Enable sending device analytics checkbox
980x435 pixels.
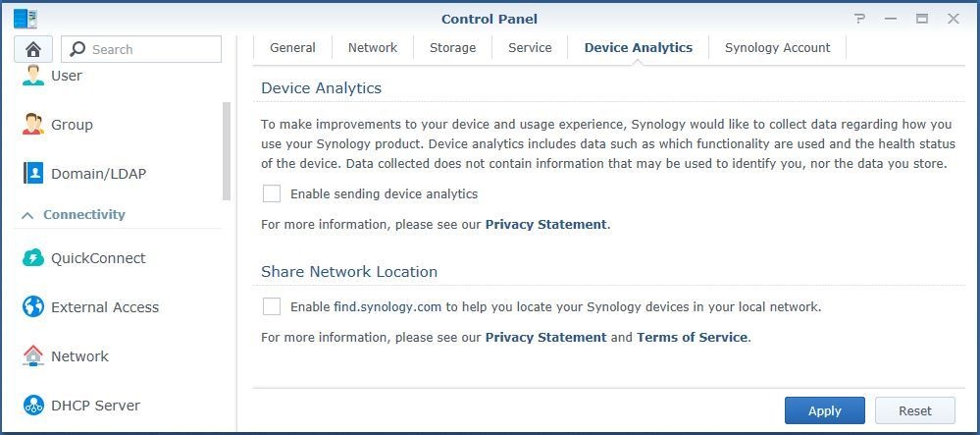coord(272,194)
